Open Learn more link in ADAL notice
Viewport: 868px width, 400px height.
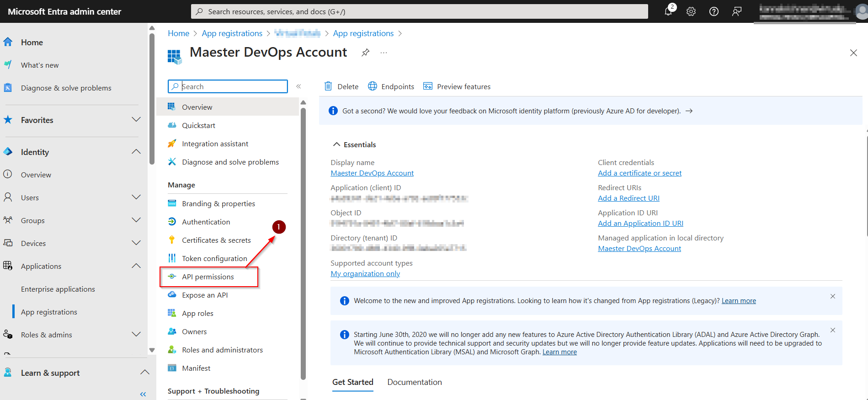pos(559,352)
